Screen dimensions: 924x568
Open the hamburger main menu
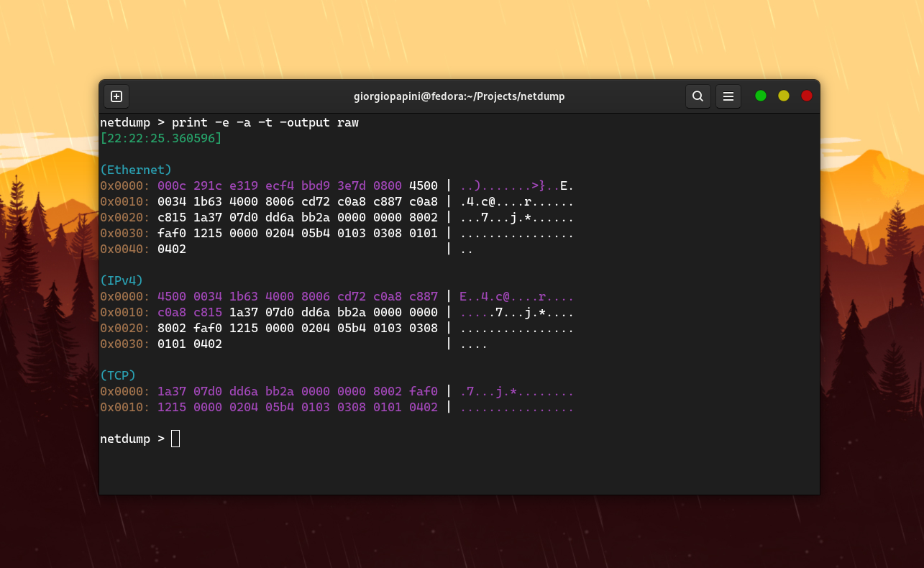pos(728,96)
